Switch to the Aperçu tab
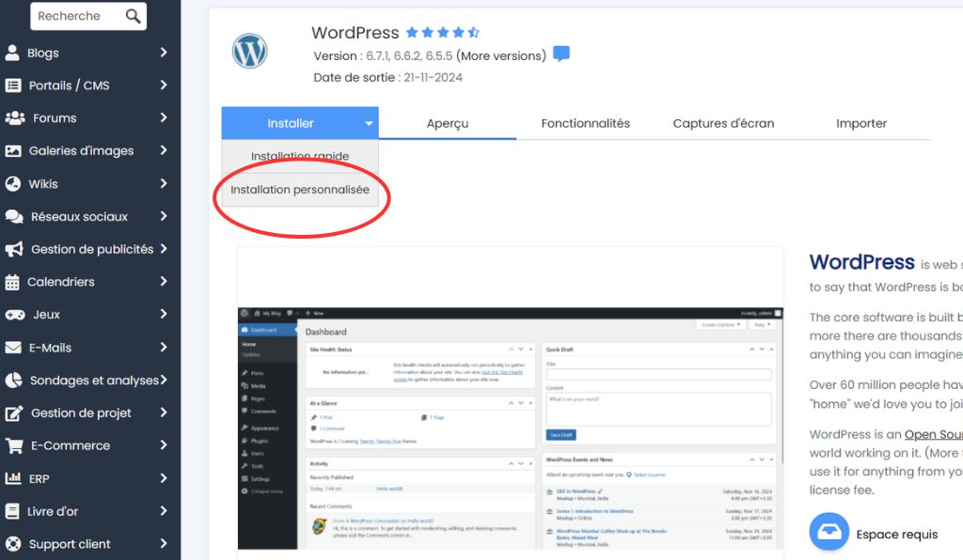This screenshot has width=963, height=560. pyautogui.click(x=448, y=123)
